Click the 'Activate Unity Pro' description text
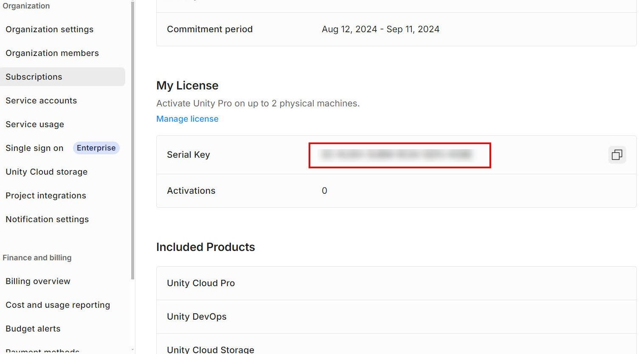The image size is (644, 354). pos(258,103)
